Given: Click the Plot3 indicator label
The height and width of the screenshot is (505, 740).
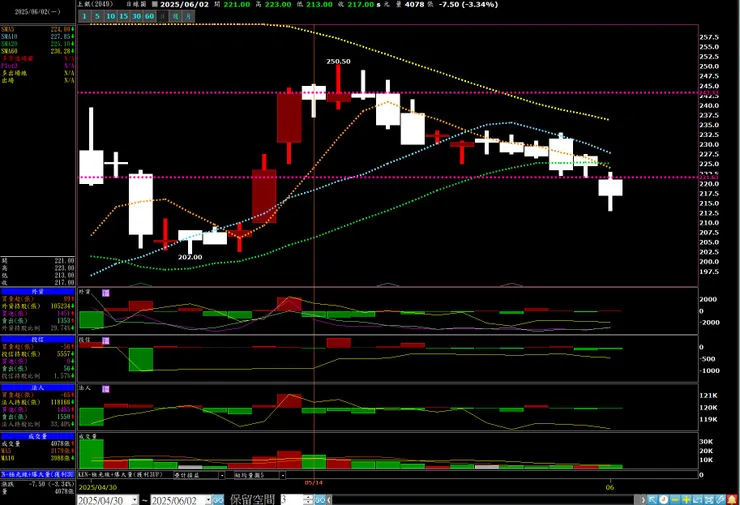Looking at the screenshot, I should (x=9, y=66).
